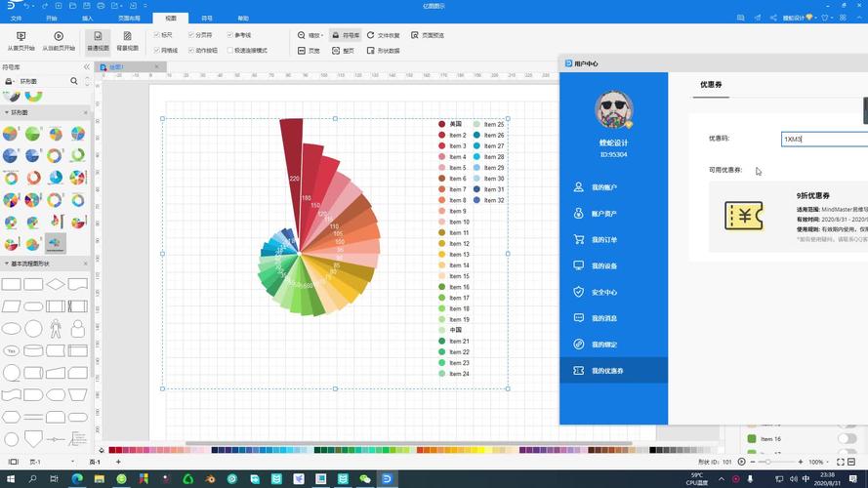Click the 优惠码 coupon code input field

tap(824, 139)
